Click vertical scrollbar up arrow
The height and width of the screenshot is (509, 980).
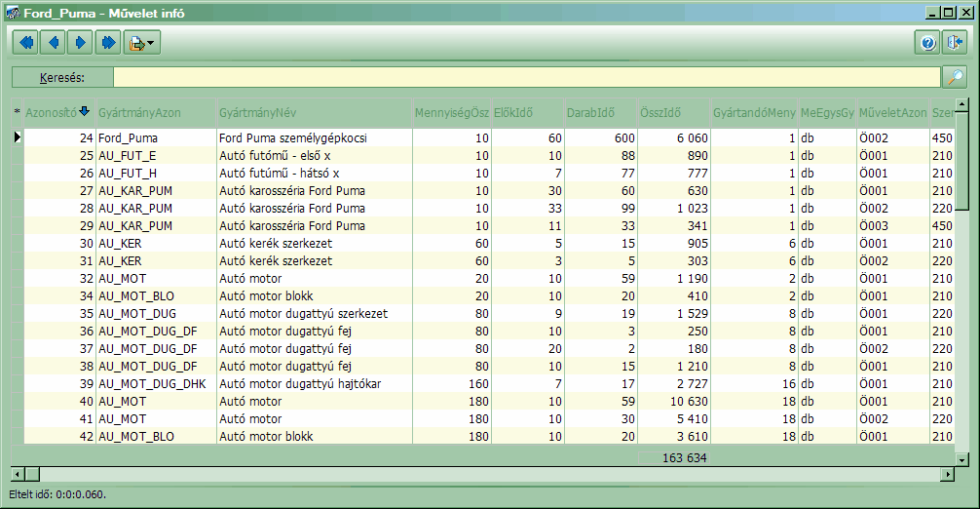(x=962, y=103)
